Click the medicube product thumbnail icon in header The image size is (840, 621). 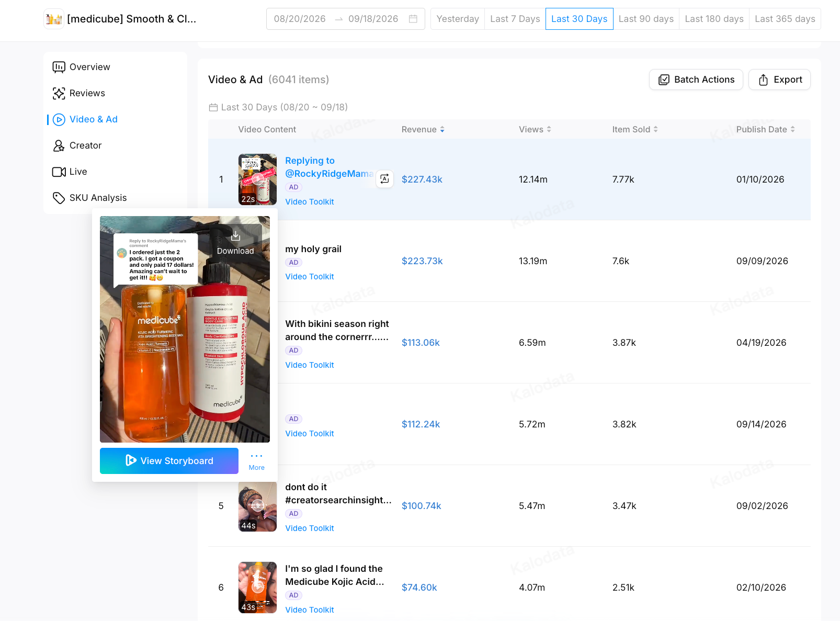[x=54, y=19]
